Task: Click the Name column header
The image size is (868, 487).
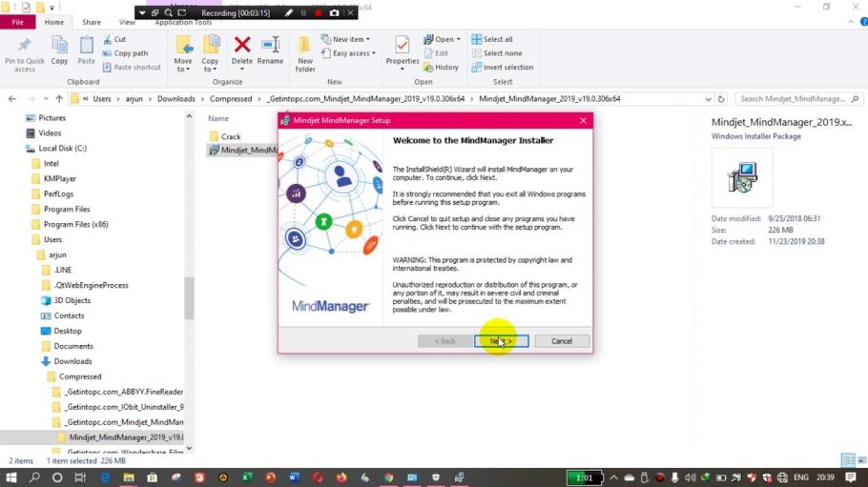Action: coord(218,118)
